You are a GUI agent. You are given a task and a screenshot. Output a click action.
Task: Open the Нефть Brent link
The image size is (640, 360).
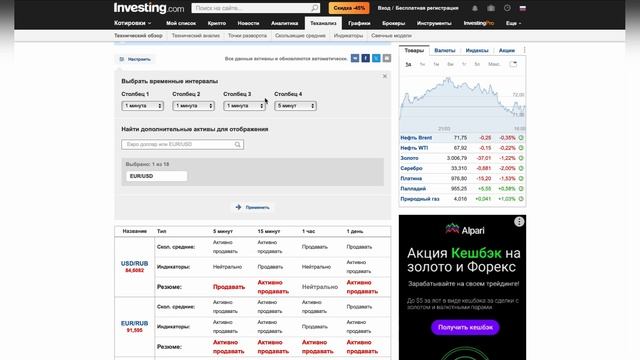[x=416, y=138]
